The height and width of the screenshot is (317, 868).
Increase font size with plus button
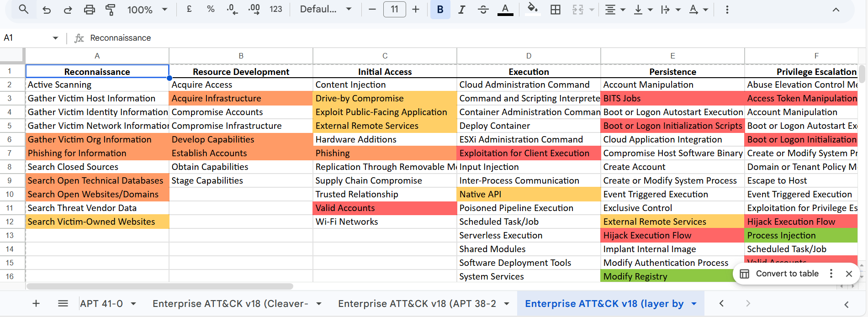(x=416, y=9)
